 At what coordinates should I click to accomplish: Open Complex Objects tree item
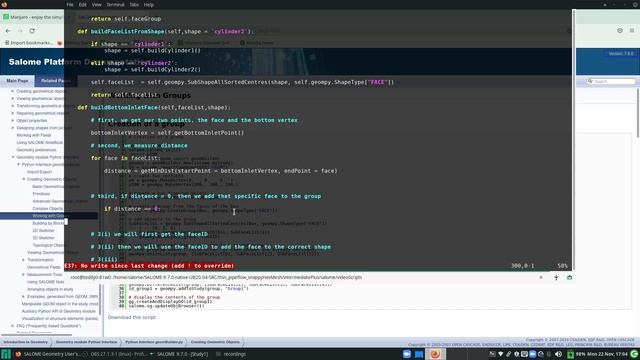click(x=48, y=209)
